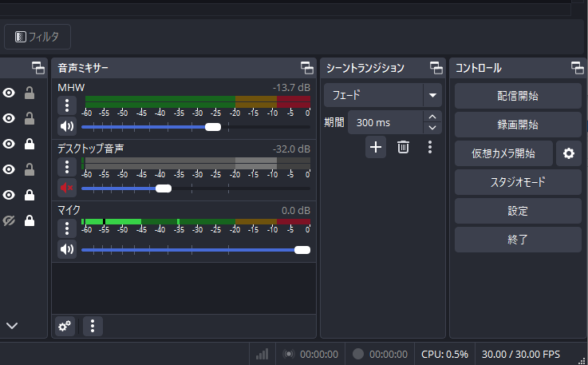This screenshot has height=365, width=588.
Task: Toggle visibility of the fourth source
Action: (9, 169)
